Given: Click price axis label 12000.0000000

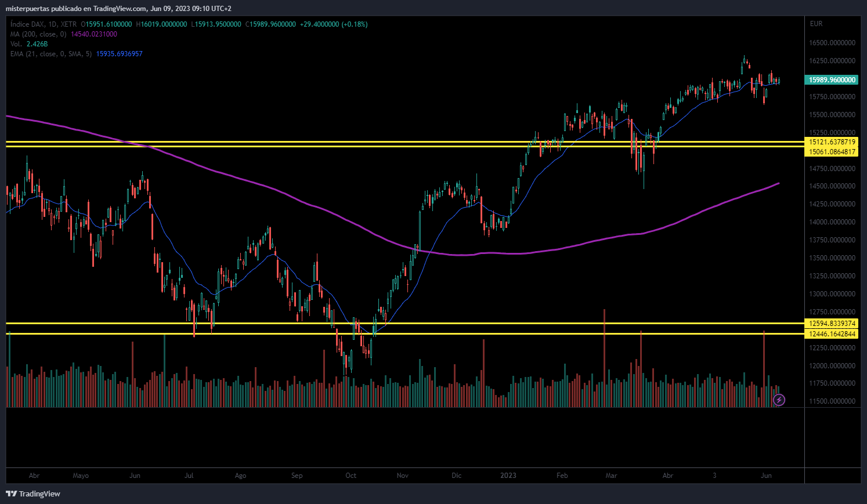Looking at the screenshot, I should point(832,366).
